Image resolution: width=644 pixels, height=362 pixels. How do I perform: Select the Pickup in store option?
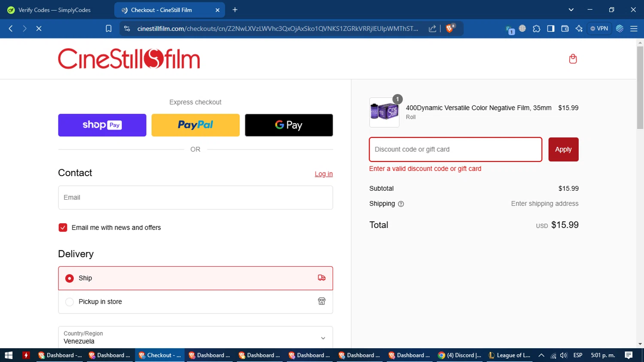(x=195, y=302)
